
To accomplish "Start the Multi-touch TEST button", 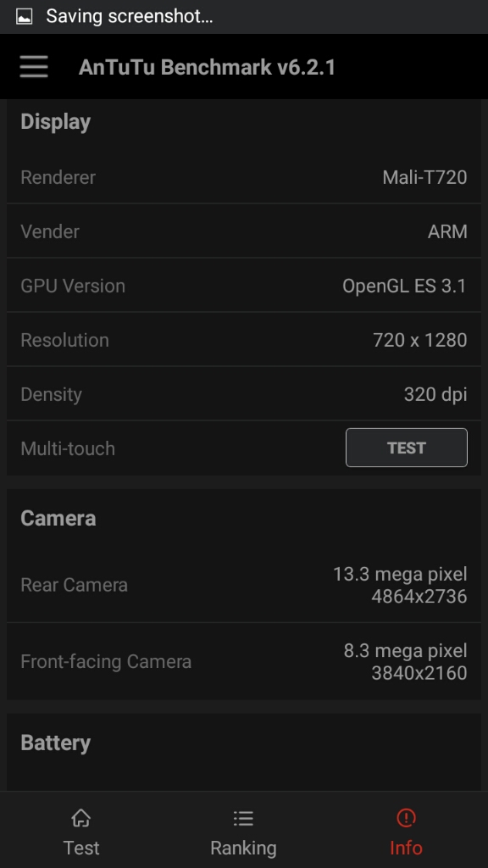I will click(x=407, y=448).
